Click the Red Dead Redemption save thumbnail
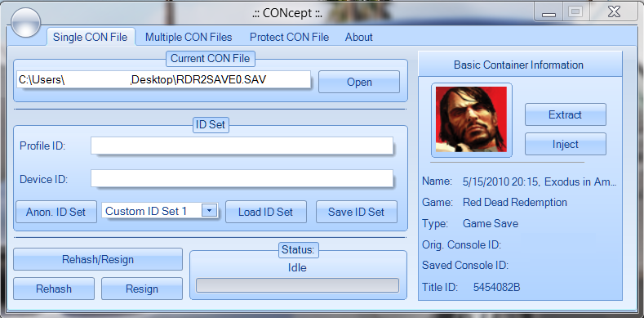 click(x=472, y=119)
